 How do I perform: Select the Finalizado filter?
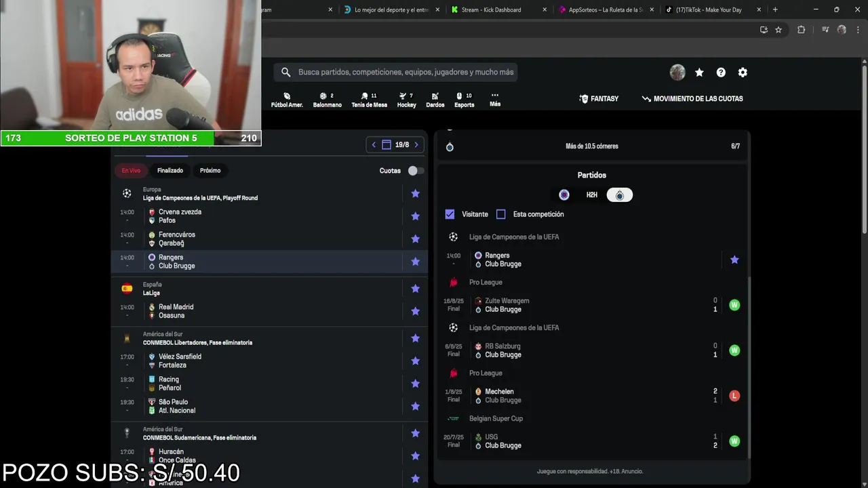point(170,171)
